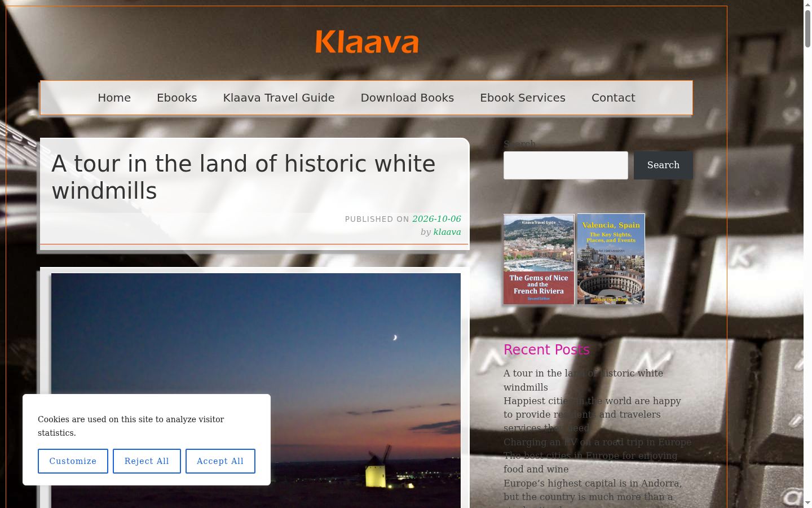Click the vertical page scrollbar thumb
Screen dimensions: 812x508
coord(807,28)
